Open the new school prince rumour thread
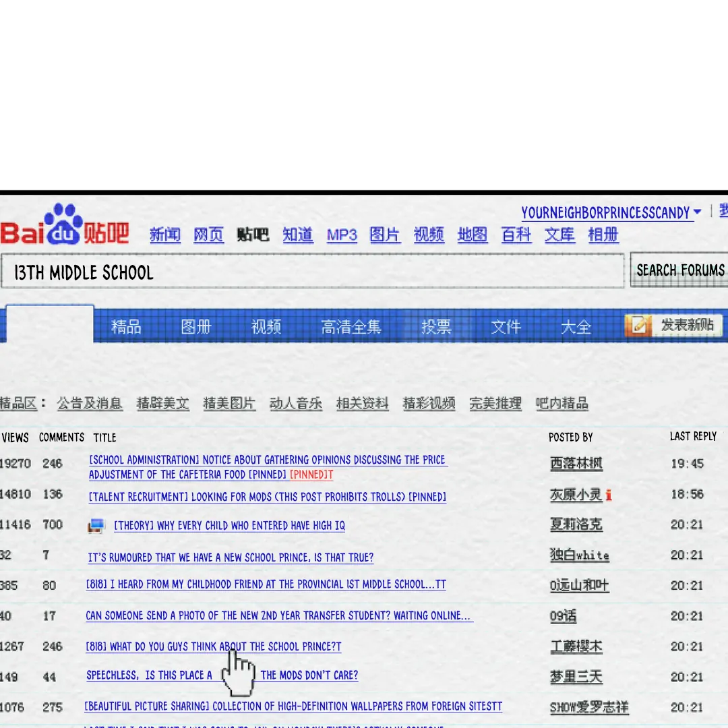This screenshot has height=728, width=728. [231, 557]
